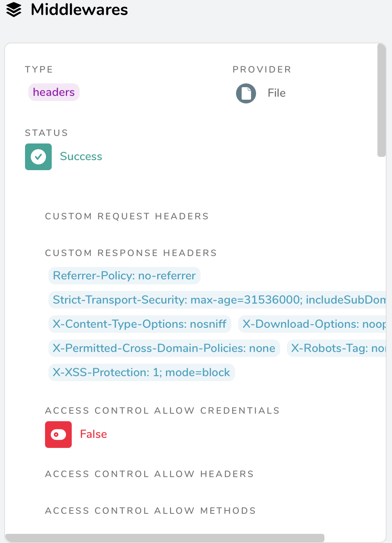Click the False credentials label text
The width and height of the screenshot is (392, 543).
93,434
